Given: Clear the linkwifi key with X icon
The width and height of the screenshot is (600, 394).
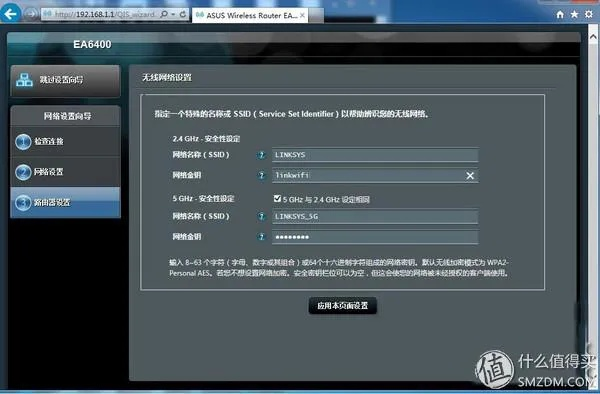Looking at the screenshot, I should pyautogui.click(x=470, y=176).
